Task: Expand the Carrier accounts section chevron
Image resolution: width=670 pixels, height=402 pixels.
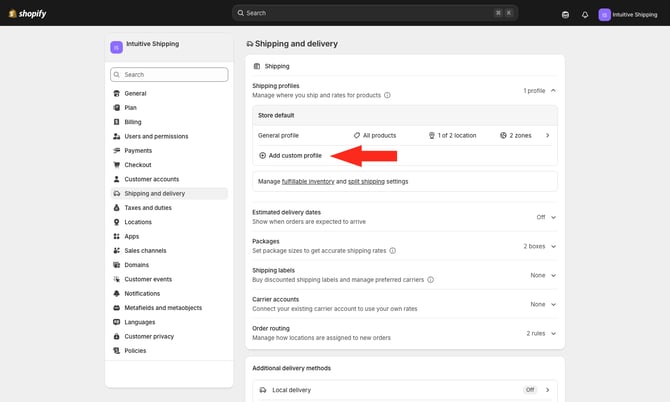Action: click(x=553, y=305)
